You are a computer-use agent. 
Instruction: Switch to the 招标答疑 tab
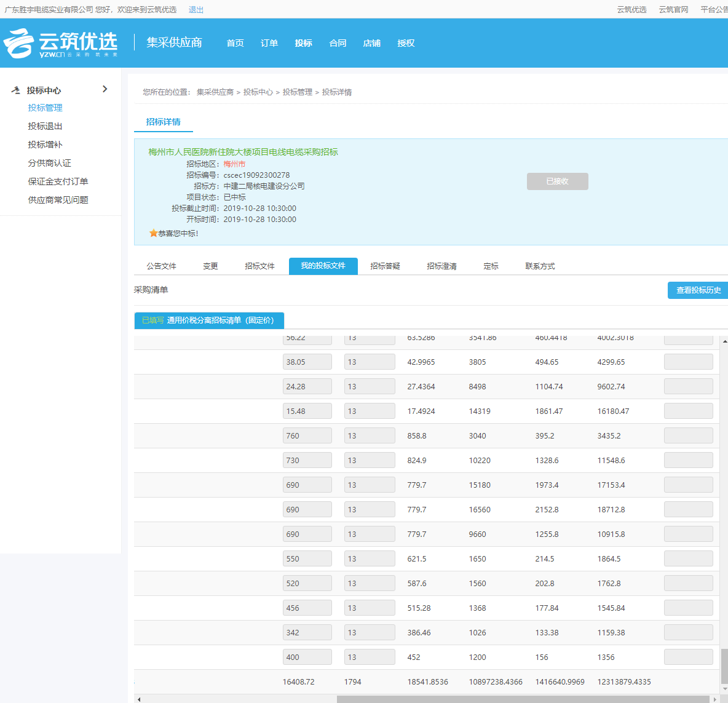386,266
